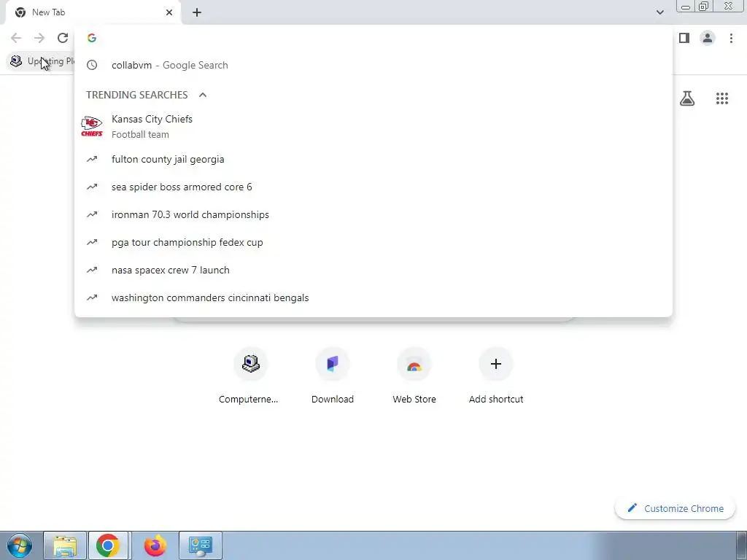This screenshot has height=560, width=747.
Task: Select Kansas City Chiefs suggestion
Action: click(x=373, y=127)
